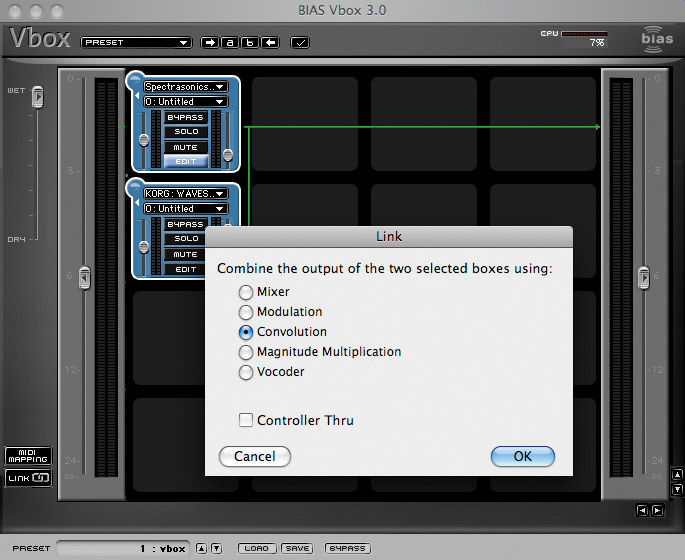This screenshot has height=560, width=685.
Task: Click the window close button
Action: (x=15, y=11)
